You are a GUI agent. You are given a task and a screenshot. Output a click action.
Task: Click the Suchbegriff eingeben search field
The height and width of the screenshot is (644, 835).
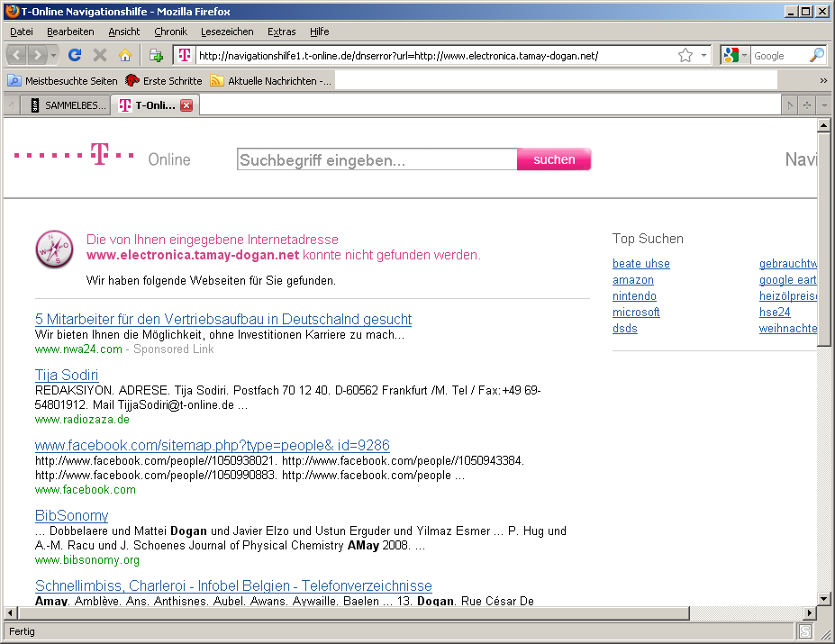coord(377,159)
